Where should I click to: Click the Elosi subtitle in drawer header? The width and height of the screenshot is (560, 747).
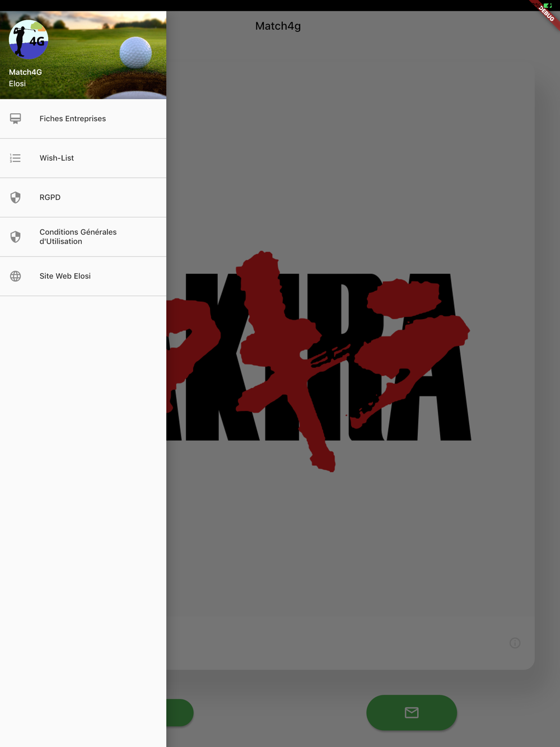(x=17, y=83)
